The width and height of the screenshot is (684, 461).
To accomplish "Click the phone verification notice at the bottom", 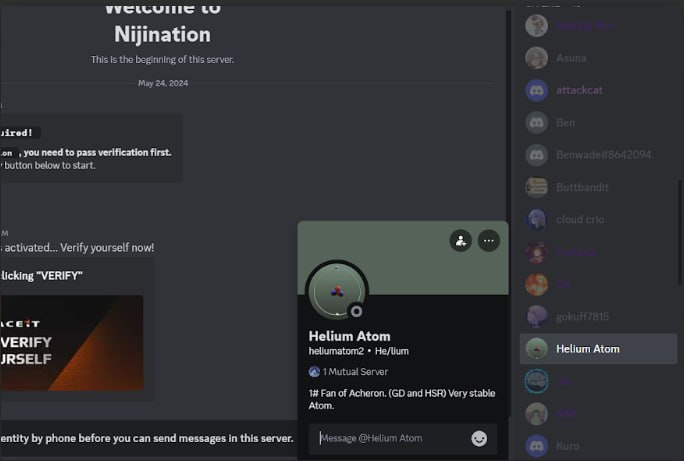I will [147, 438].
